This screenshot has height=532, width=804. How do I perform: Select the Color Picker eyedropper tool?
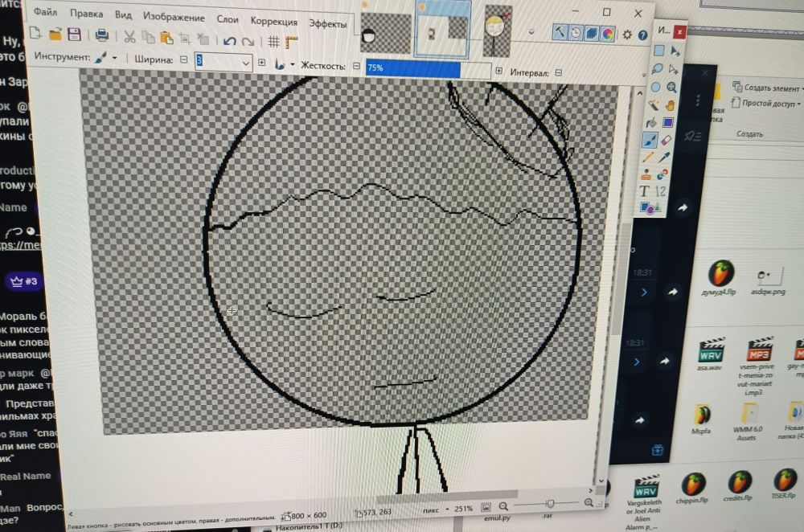pyautogui.click(x=664, y=157)
